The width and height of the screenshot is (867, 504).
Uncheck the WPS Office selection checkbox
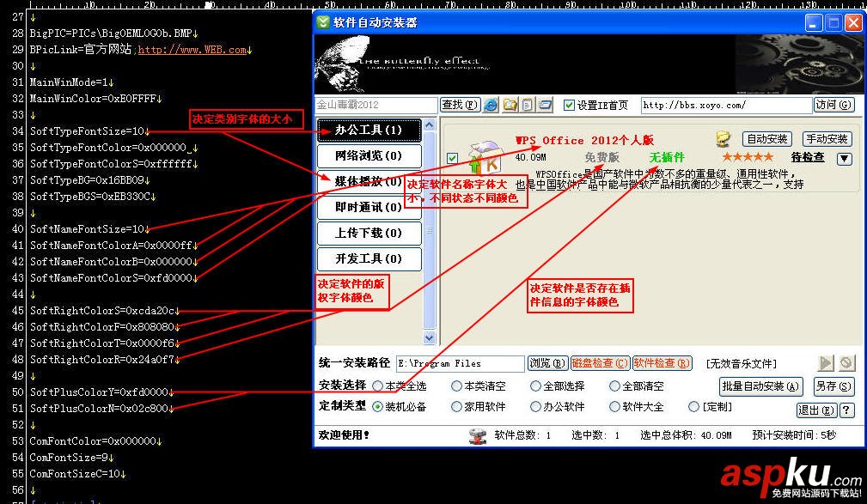pyautogui.click(x=451, y=159)
